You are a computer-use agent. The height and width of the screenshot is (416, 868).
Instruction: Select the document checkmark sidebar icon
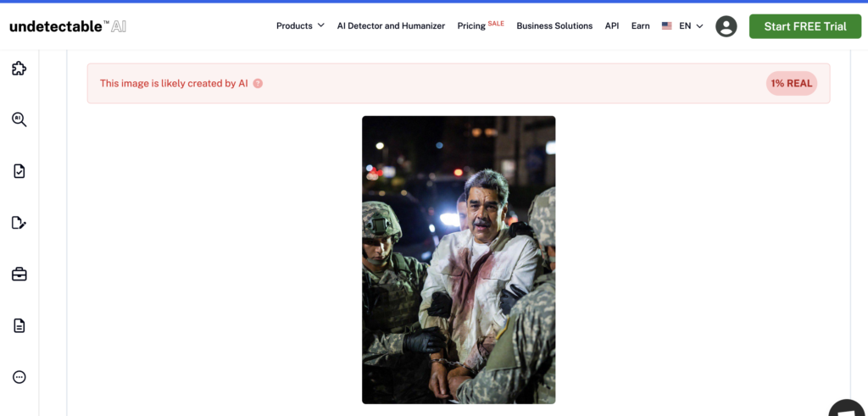[x=19, y=171]
